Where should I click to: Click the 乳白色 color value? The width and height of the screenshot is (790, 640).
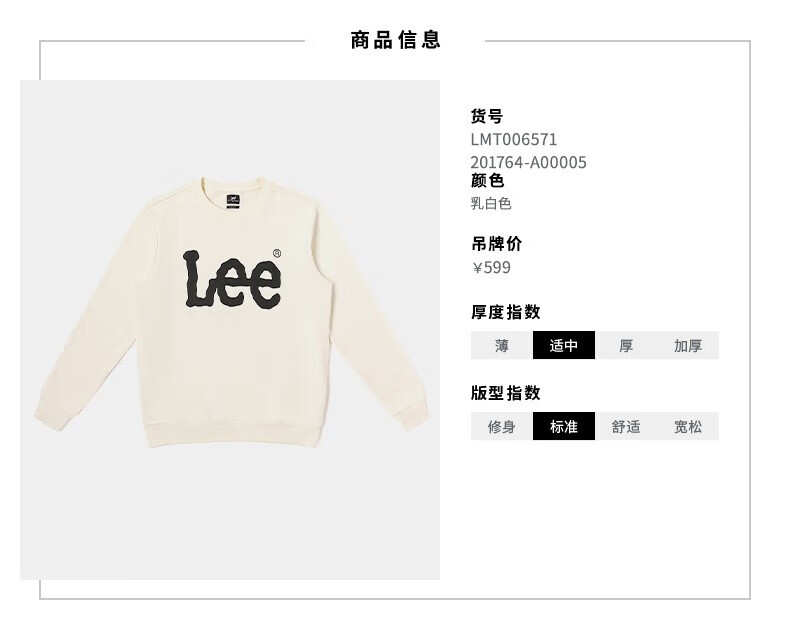click(491, 203)
